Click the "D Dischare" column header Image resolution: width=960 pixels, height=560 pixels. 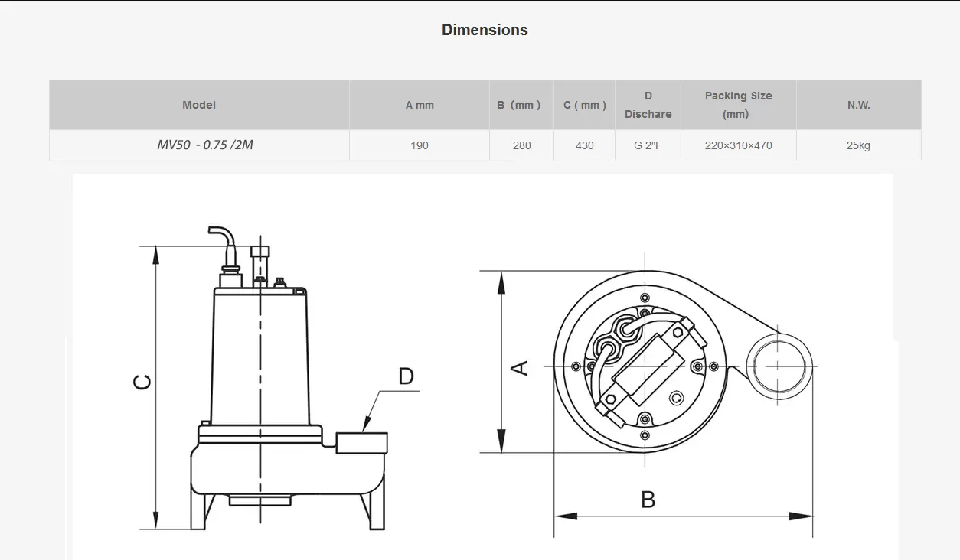point(648,105)
